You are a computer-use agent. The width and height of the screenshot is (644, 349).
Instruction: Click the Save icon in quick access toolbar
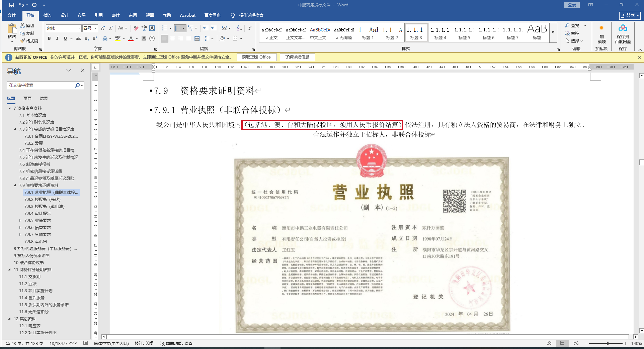(12, 5)
